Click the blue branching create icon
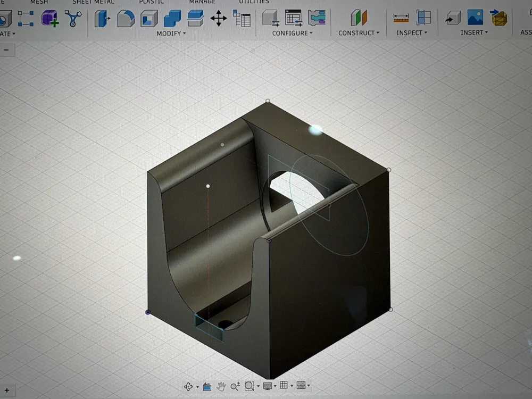This screenshot has width=532, height=399. (x=73, y=18)
